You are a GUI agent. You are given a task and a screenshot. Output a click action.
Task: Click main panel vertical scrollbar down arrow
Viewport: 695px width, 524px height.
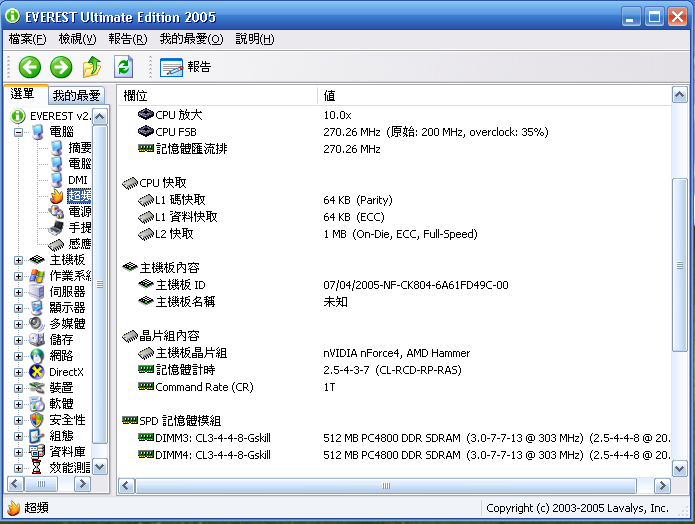click(679, 468)
